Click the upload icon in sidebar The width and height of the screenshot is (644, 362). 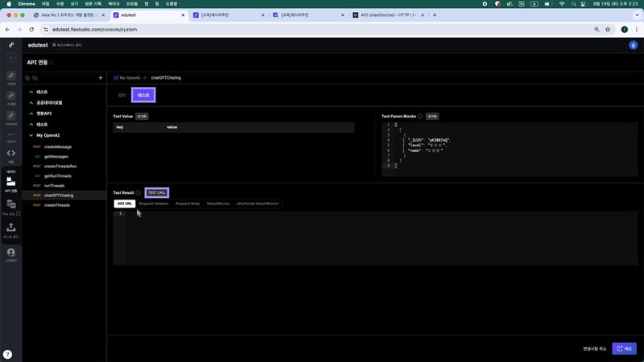click(11, 228)
